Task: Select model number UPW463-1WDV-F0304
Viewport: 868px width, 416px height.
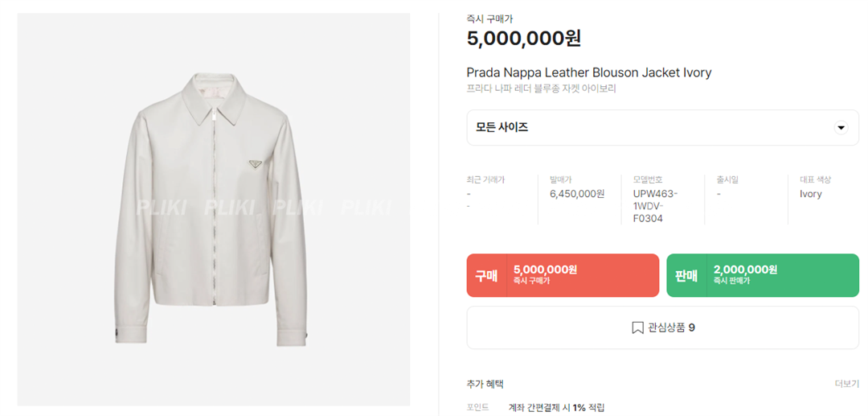Action: (656, 206)
